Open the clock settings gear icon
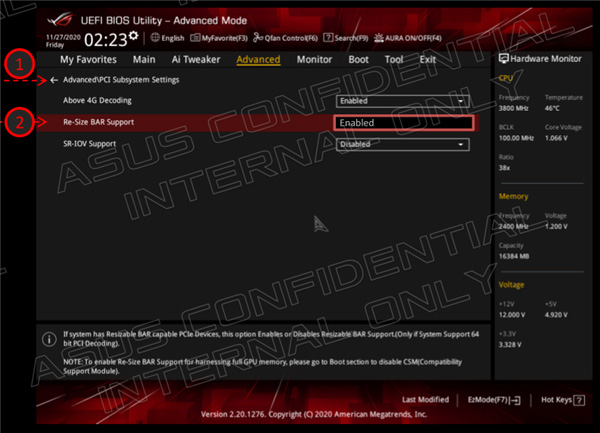The height and width of the screenshot is (433, 600). click(x=134, y=36)
